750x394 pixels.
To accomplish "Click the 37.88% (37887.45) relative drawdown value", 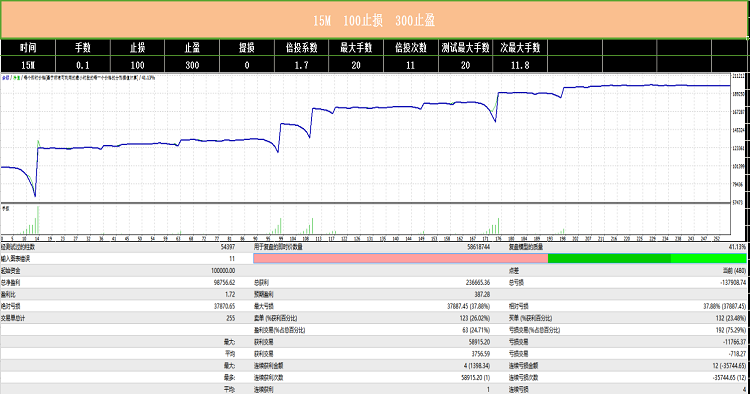I will [x=725, y=306].
